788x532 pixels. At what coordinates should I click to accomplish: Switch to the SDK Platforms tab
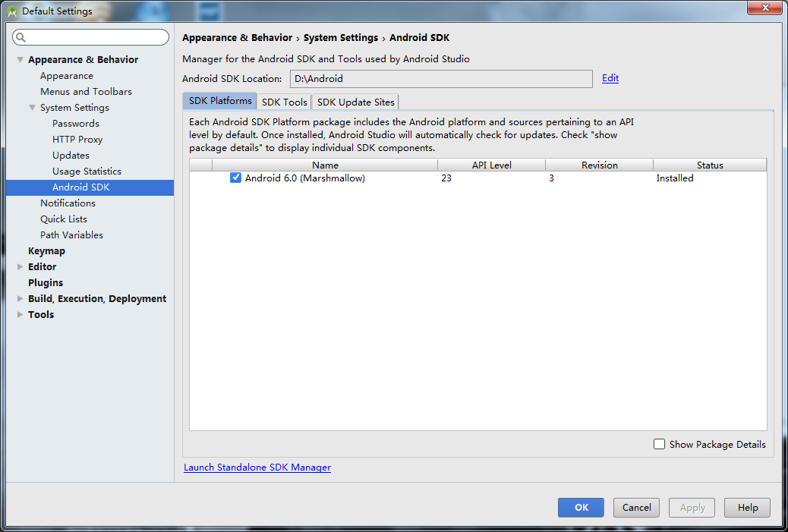click(219, 101)
